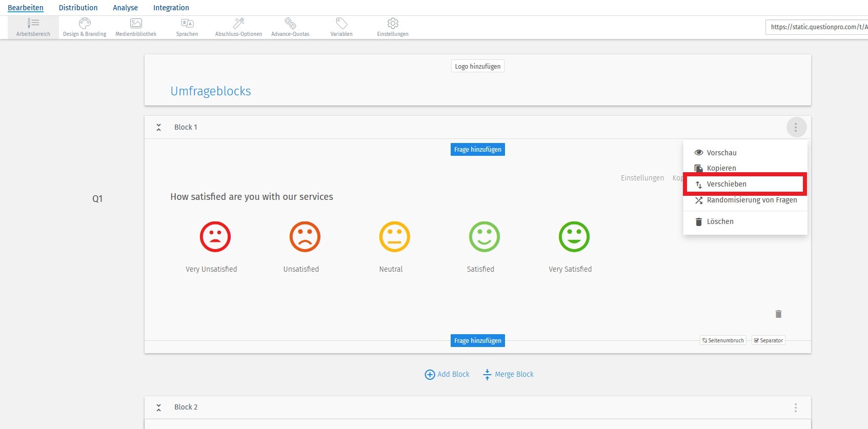
Task: Click the Merge Block link
Action: (x=508, y=375)
